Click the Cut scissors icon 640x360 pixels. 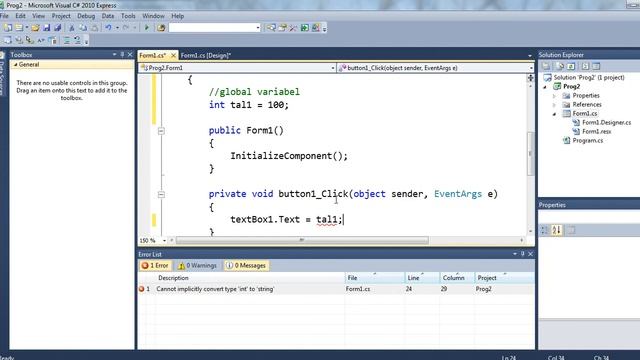[x=71, y=28]
